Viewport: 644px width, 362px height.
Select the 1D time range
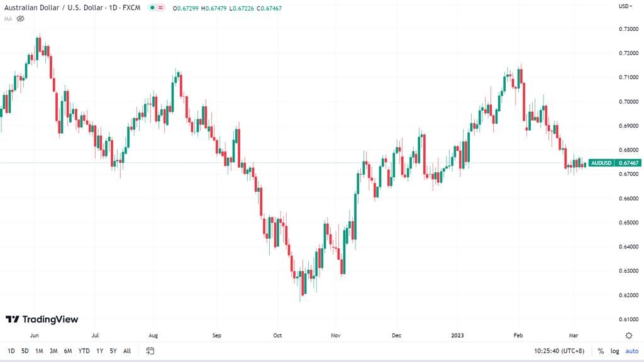(11, 351)
